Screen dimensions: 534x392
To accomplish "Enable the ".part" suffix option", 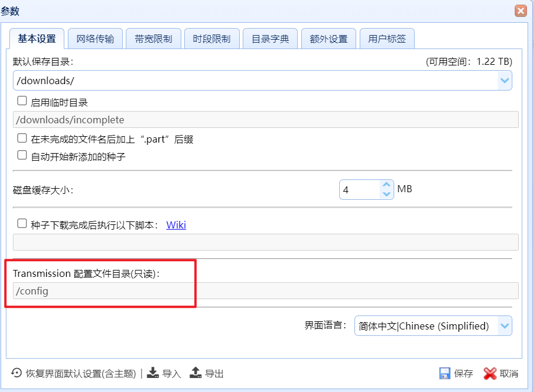I will click(x=22, y=139).
